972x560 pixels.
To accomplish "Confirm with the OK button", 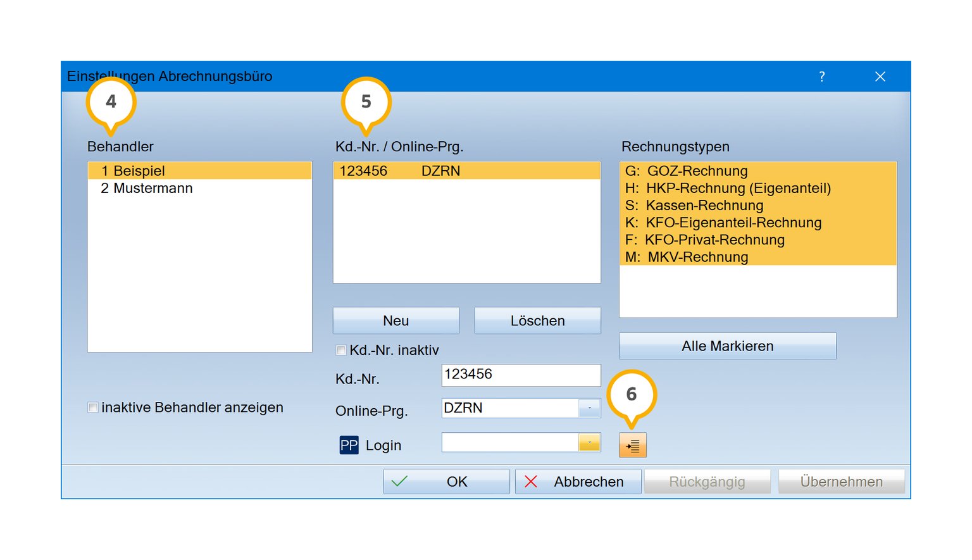I will pyautogui.click(x=446, y=482).
